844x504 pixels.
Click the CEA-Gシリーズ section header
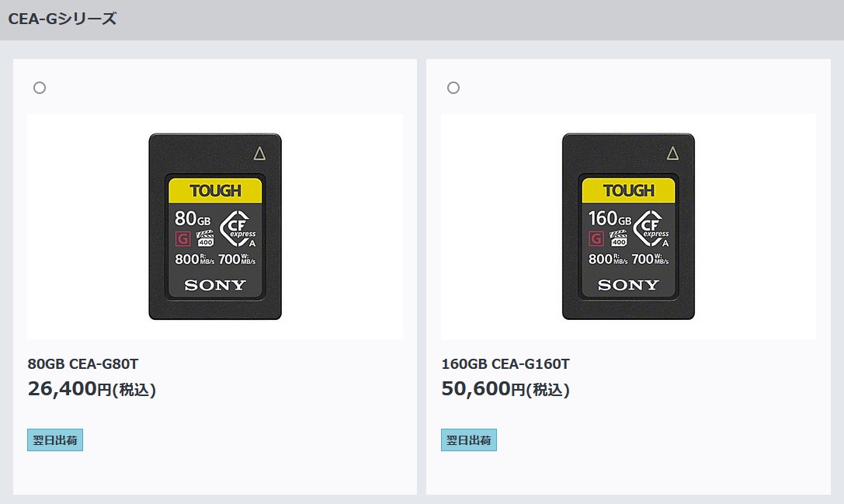coord(62,19)
